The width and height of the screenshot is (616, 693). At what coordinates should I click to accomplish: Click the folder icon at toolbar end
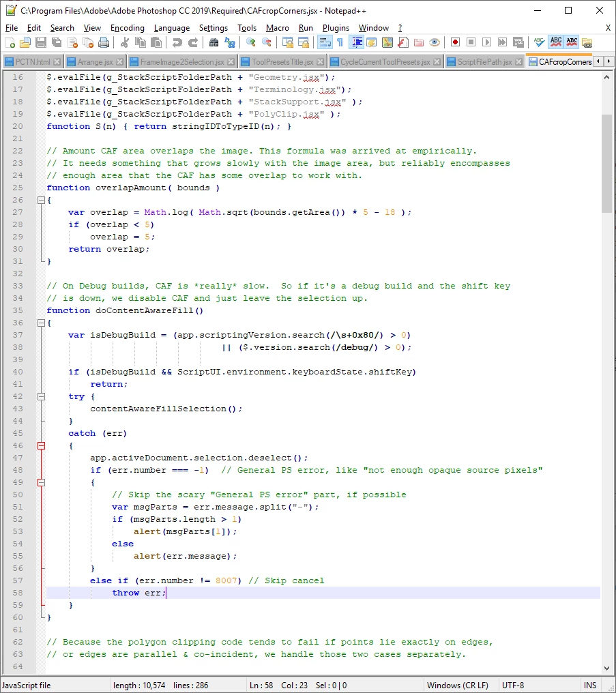587,42
